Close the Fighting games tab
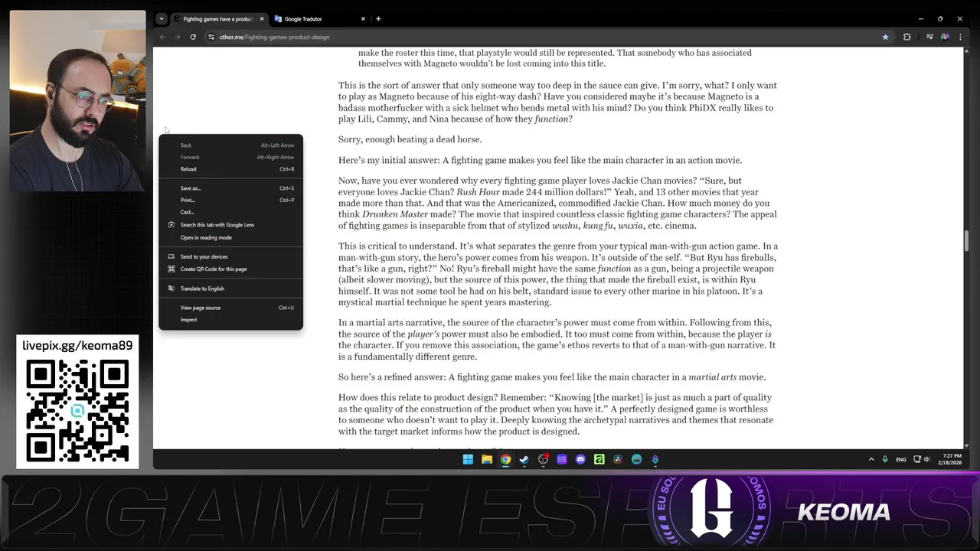The width and height of the screenshot is (980, 551). click(x=262, y=18)
